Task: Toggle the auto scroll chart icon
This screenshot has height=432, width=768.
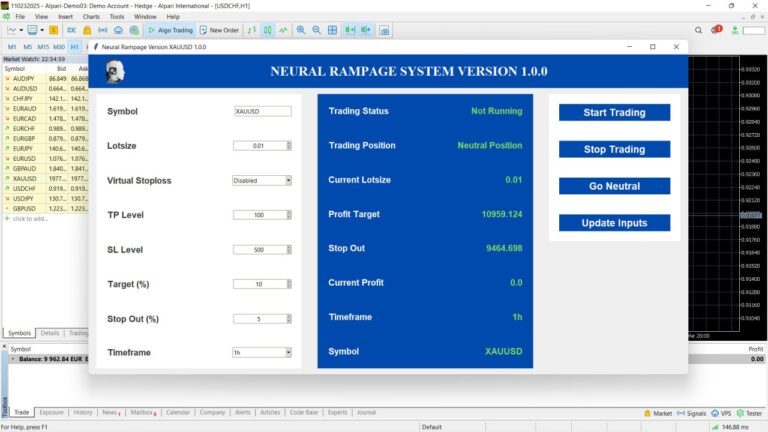Action: 350,30
